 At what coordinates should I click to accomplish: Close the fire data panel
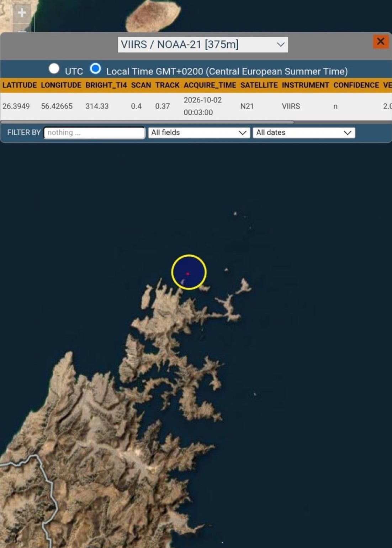(380, 42)
